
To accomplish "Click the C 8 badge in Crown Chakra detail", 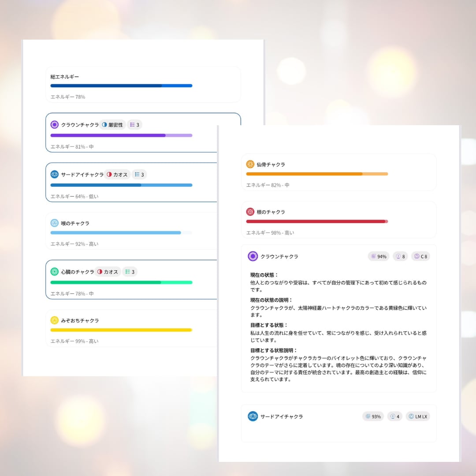I will [421, 257].
